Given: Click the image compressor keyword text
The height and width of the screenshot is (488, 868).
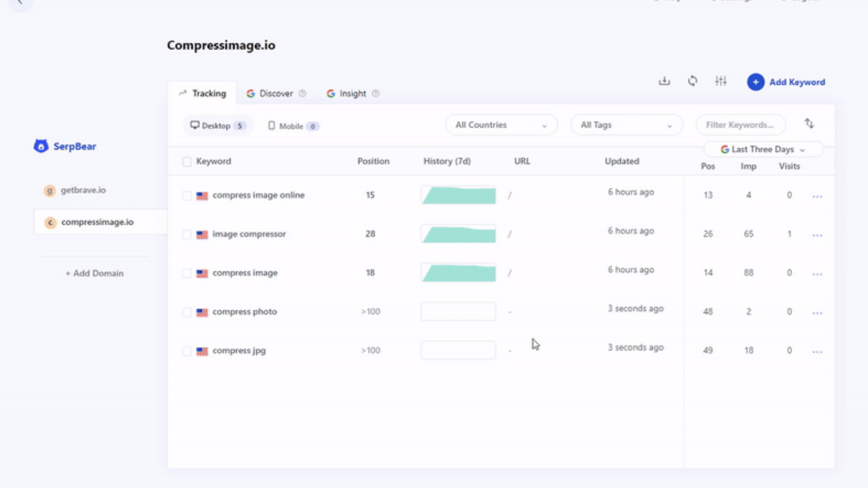Looking at the screenshot, I should [x=249, y=234].
